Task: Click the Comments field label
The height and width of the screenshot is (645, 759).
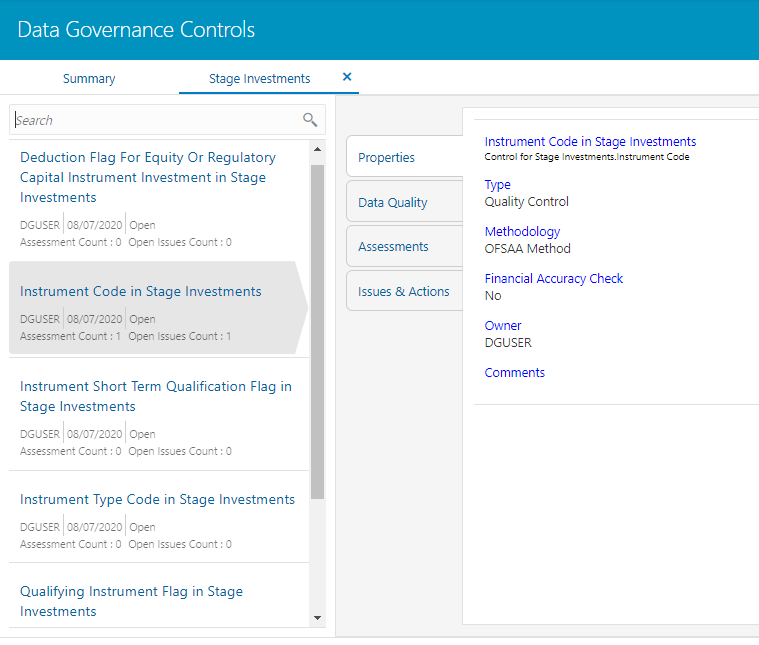Action: [x=515, y=372]
